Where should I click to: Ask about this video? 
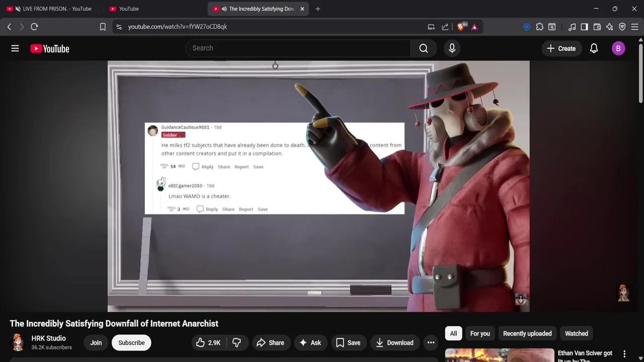(310, 343)
